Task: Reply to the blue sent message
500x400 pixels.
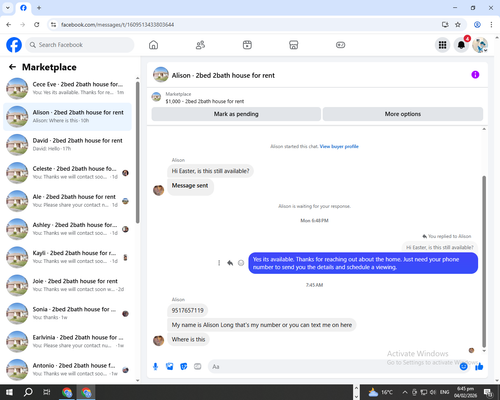Action: (230, 263)
